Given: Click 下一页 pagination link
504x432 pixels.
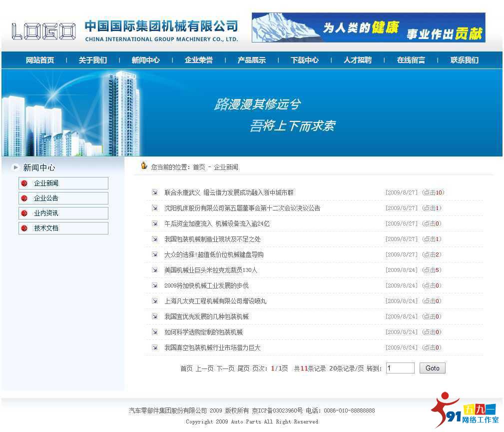Looking at the screenshot, I should (x=225, y=368).
